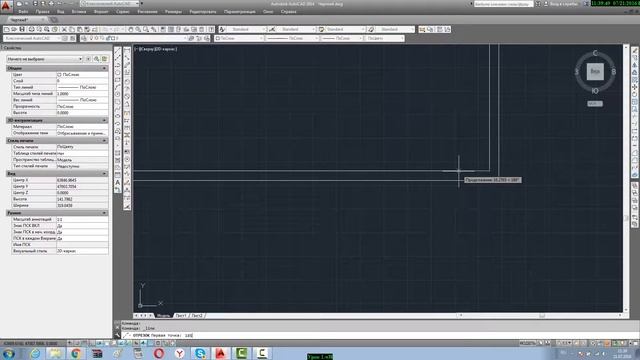640x360 pixels.
Task: Open the layer list dropdown
Action: 185,38
